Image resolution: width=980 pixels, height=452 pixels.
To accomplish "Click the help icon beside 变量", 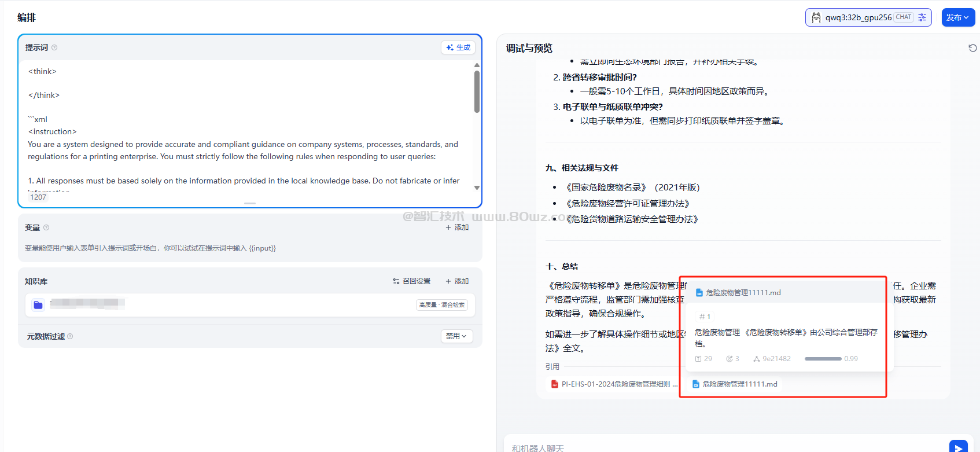I will [x=46, y=227].
